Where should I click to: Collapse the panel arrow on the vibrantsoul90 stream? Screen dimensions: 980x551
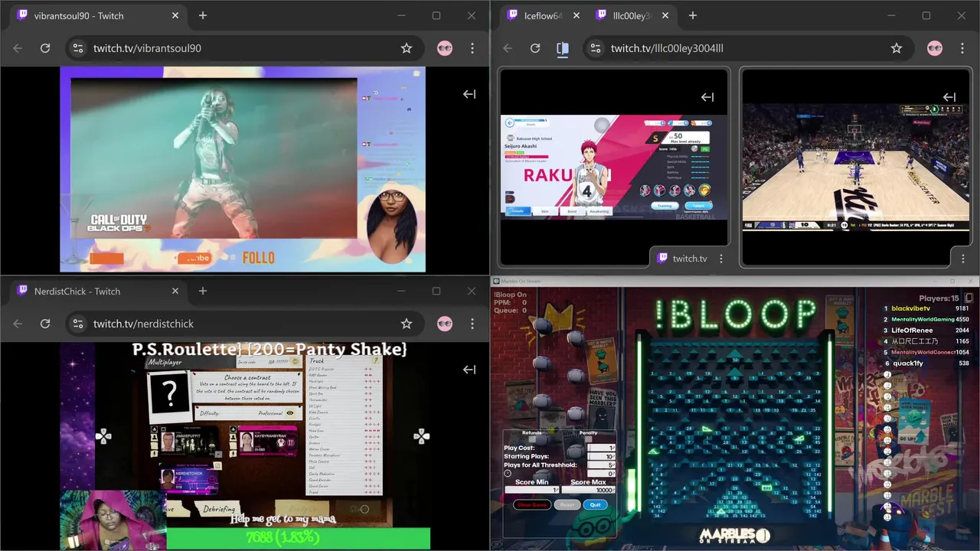(x=469, y=94)
